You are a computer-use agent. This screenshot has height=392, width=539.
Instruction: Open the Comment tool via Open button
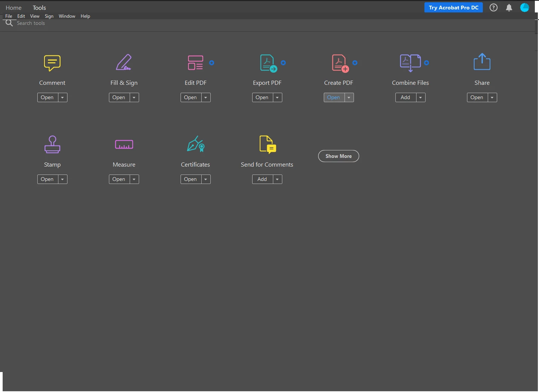click(47, 98)
